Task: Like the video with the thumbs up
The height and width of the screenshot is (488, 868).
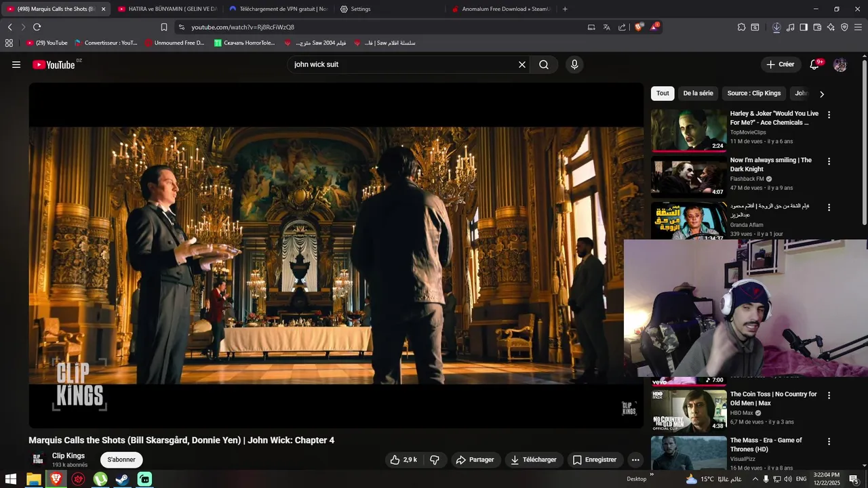Action: [403, 460]
